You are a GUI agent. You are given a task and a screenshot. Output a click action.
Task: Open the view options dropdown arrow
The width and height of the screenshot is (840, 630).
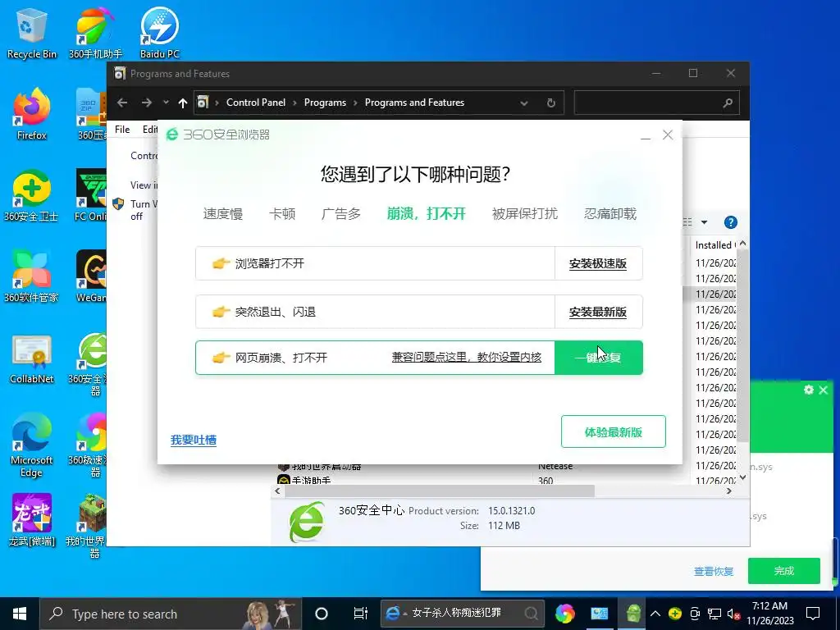coord(704,222)
